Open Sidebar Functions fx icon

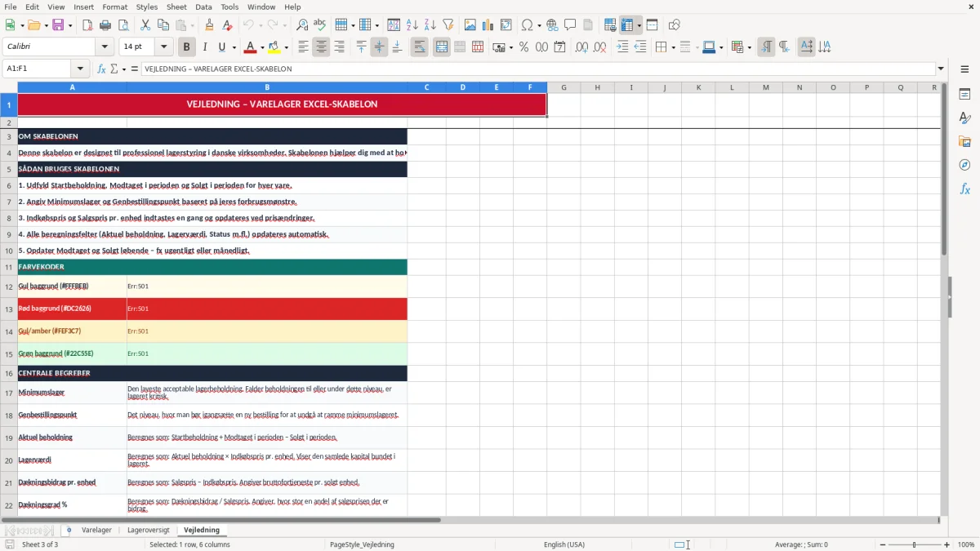coord(964,189)
